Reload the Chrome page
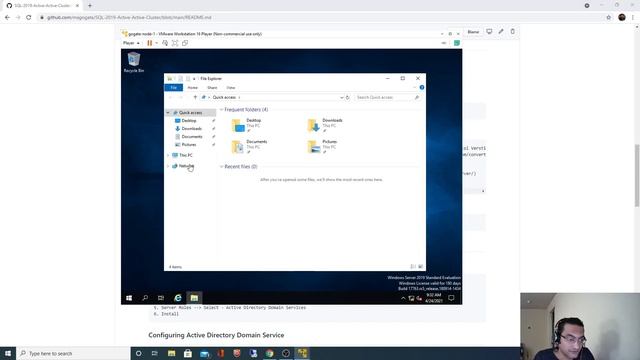The width and height of the screenshot is (640, 360). 29,18
